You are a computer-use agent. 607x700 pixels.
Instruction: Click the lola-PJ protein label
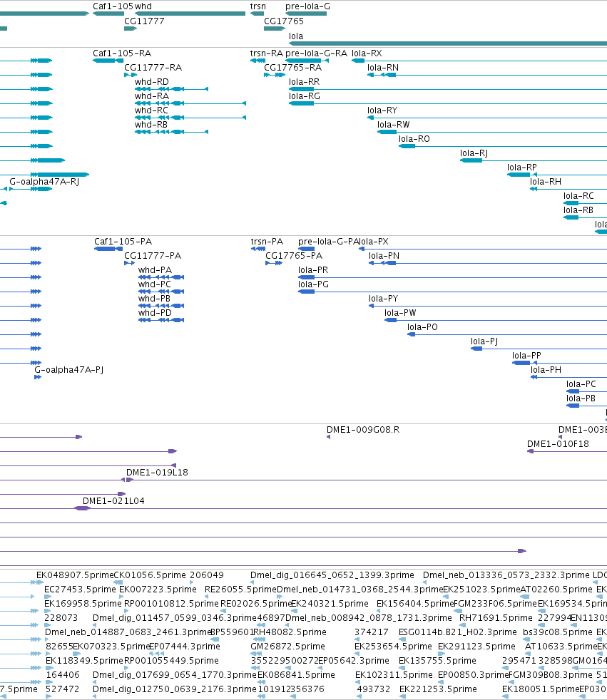(484, 342)
